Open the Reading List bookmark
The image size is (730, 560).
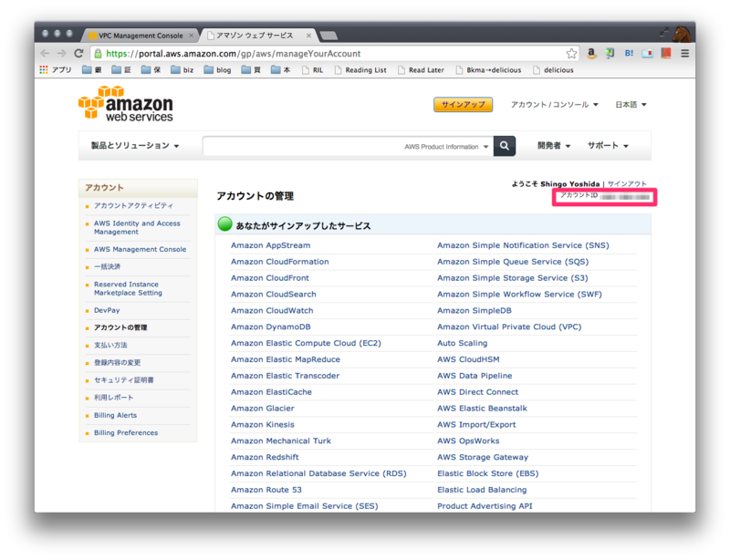point(360,70)
